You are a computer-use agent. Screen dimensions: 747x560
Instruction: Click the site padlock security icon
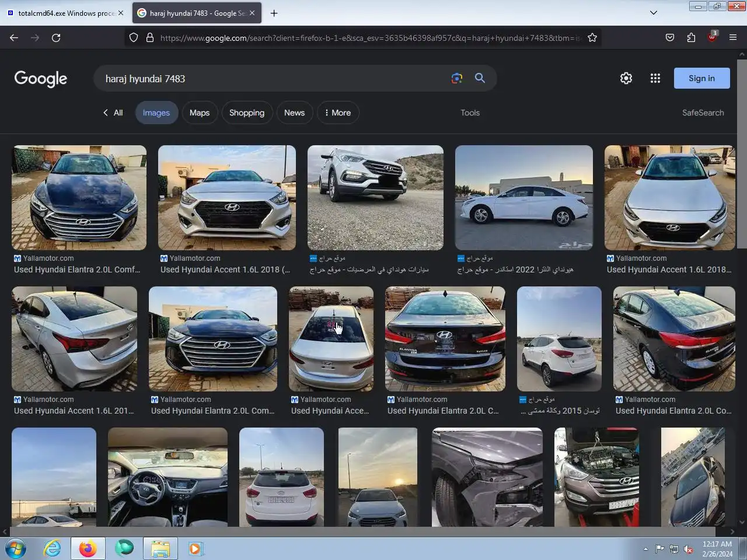(x=150, y=37)
